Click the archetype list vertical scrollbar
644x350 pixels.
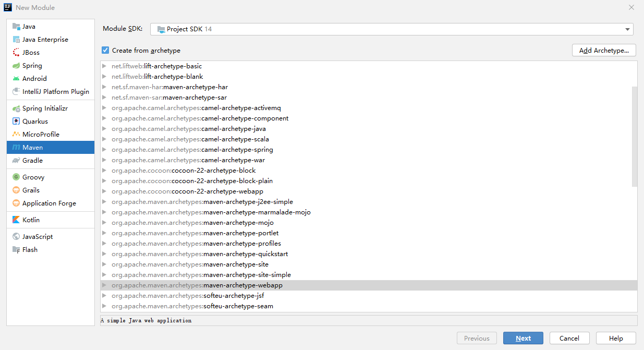point(635,137)
